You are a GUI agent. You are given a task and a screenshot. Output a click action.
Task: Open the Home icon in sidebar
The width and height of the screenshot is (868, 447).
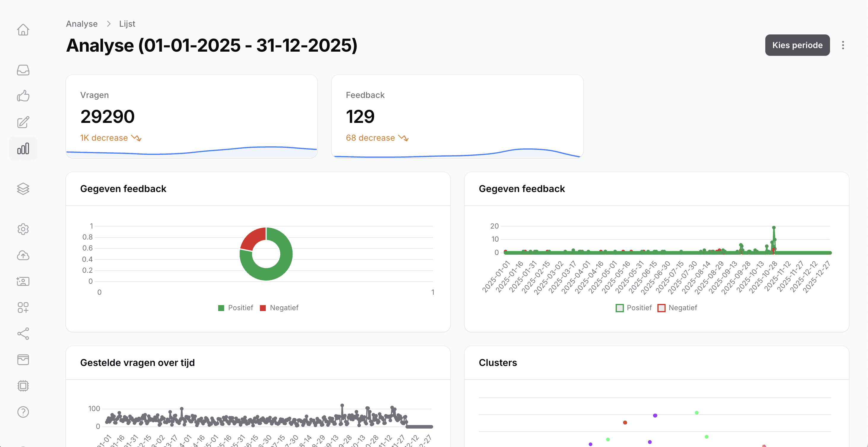pyautogui.click(x=23, y=30)
